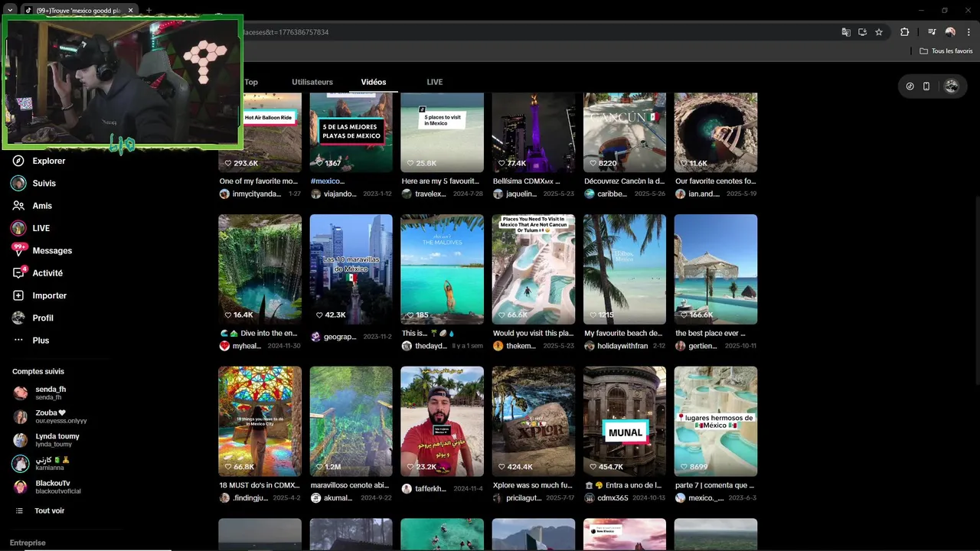Click the browser address bar
This screenshot has height=551, width=980.
[x=536, y=32]
